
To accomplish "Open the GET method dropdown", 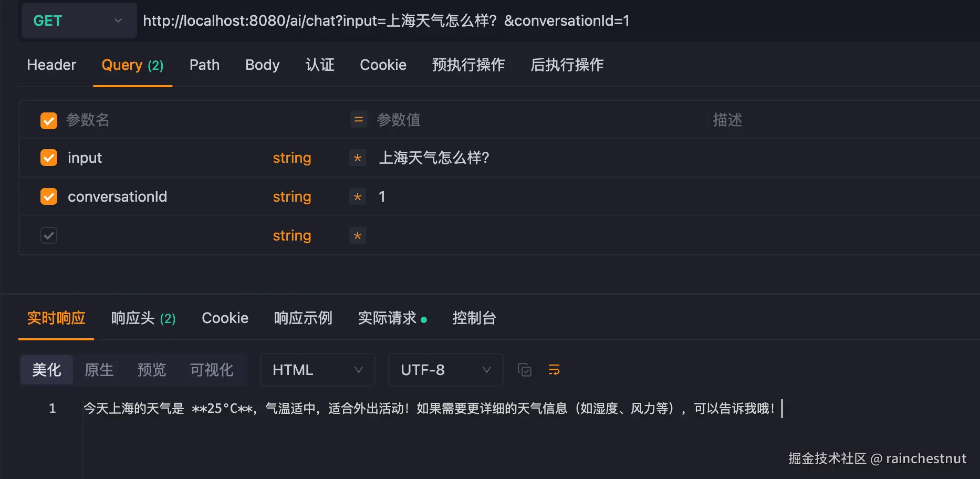I will coord(79,20).
